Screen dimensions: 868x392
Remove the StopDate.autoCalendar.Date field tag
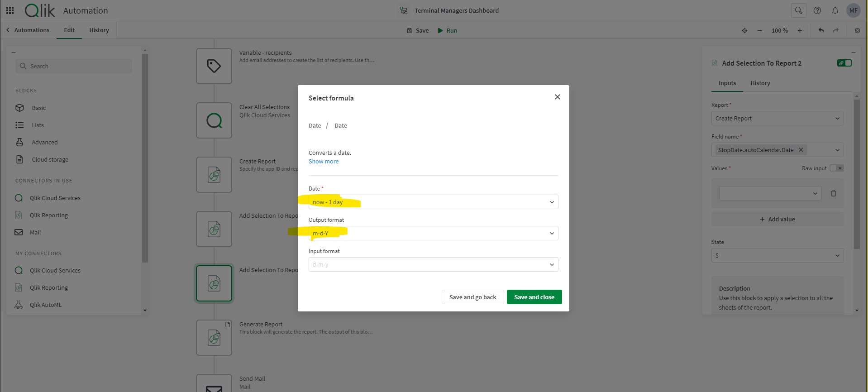point(801,150)
